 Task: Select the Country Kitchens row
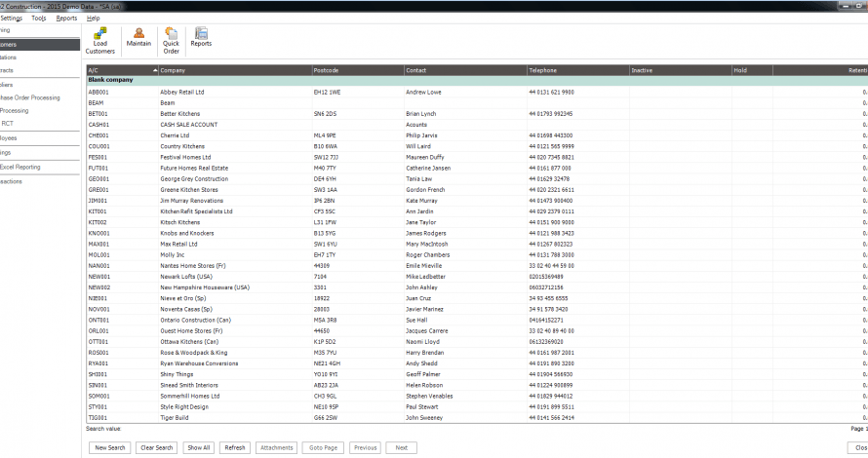pos(477,146)
